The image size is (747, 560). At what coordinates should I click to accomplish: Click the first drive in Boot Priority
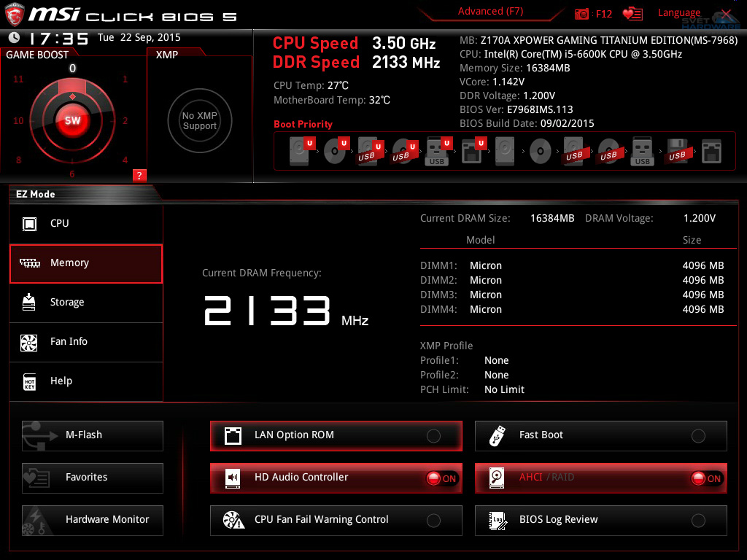pos(299,151)
